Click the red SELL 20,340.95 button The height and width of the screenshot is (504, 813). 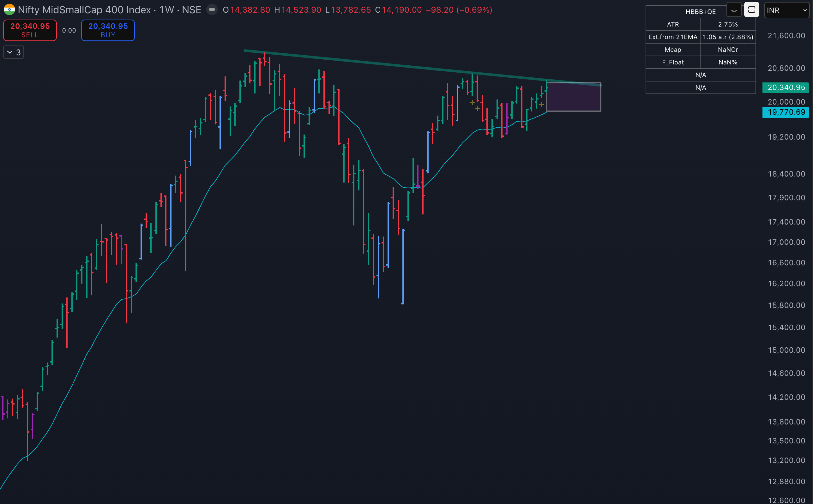(x=30, y=30)
